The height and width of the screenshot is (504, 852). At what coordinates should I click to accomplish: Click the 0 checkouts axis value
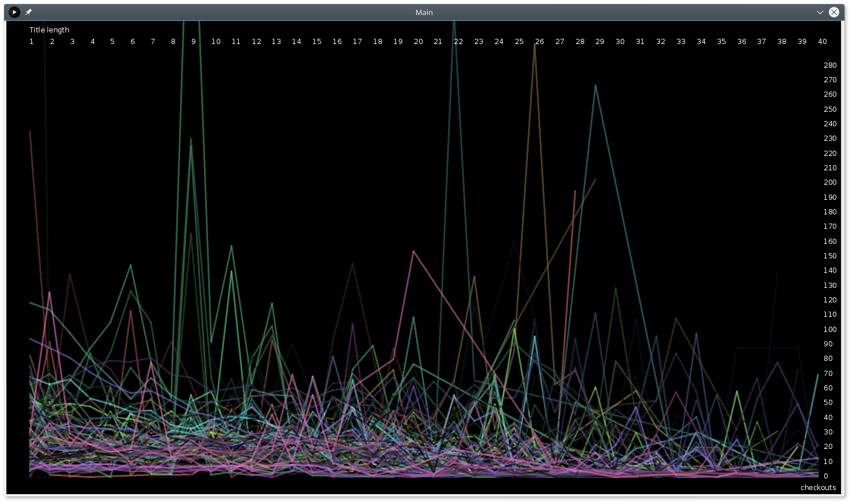826,476
